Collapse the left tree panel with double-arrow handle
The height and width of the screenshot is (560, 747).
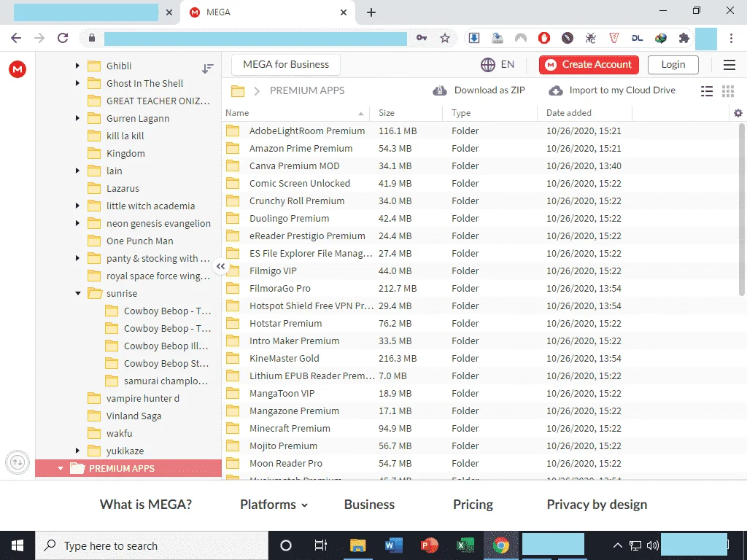[x=220, y=267]
